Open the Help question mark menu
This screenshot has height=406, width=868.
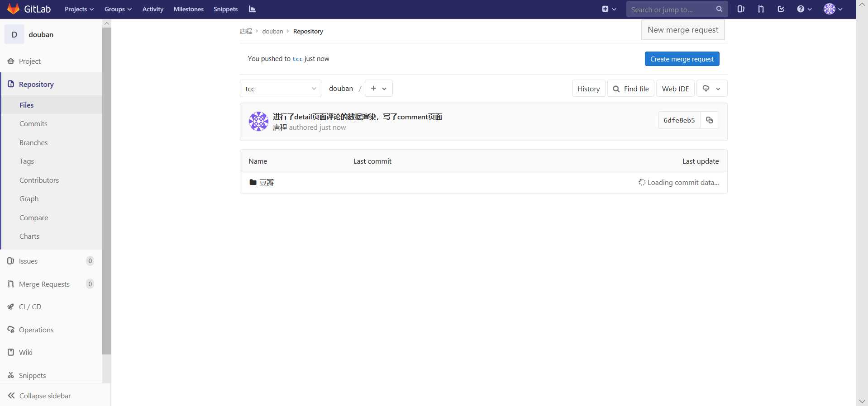pos(804,9)
